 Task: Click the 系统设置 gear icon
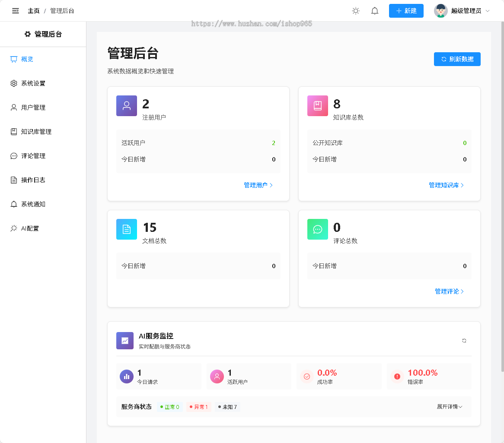tap(13, 83)
